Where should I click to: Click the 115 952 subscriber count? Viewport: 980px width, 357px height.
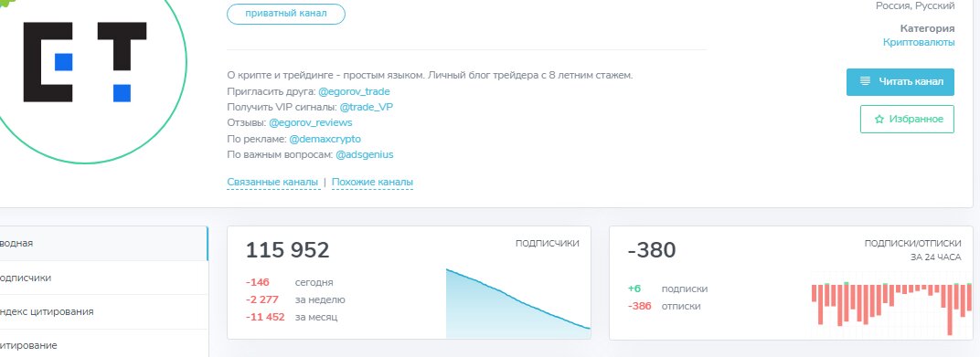point(287,250)
